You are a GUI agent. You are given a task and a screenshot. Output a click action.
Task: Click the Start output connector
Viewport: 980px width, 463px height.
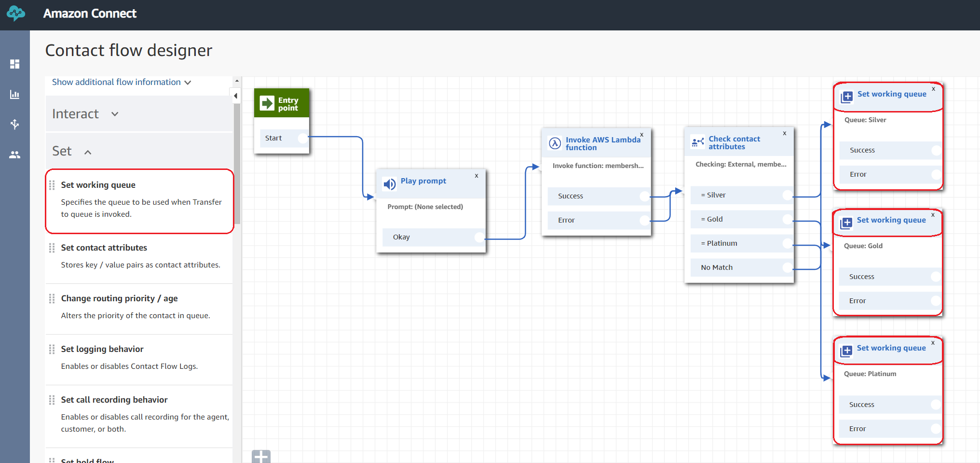coord(303,139)
